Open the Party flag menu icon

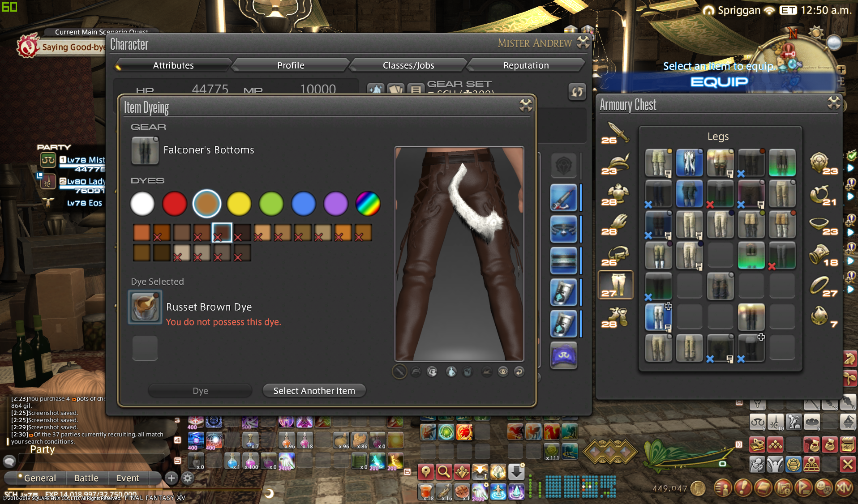click(x=804, y=488)
